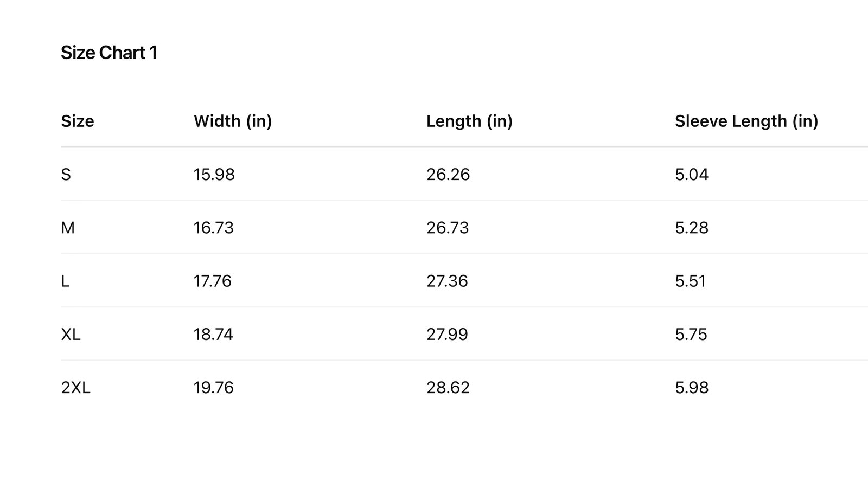The height and width of the screenshot is (488, 868).
Task: Select the 2XL size row label
Action: [x=75, y=388]
